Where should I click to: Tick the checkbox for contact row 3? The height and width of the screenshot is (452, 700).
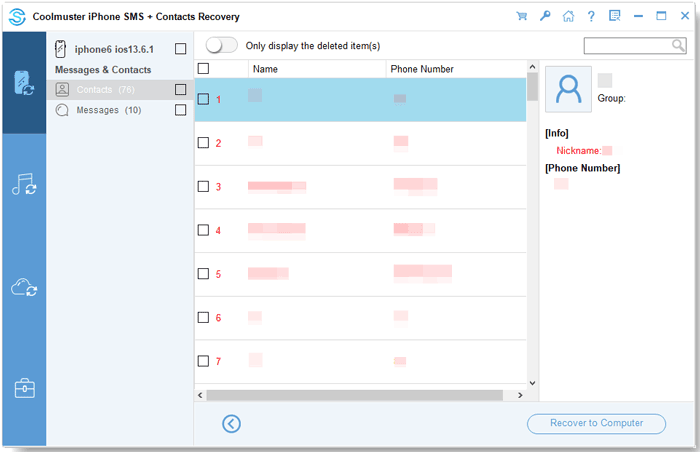(x=203, y=186)
